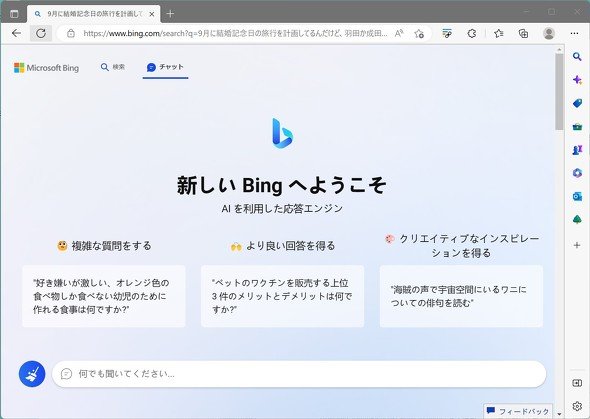Click the 複雑な質問をする heading
Screen dimensions: 590x419
coord(104,246)
